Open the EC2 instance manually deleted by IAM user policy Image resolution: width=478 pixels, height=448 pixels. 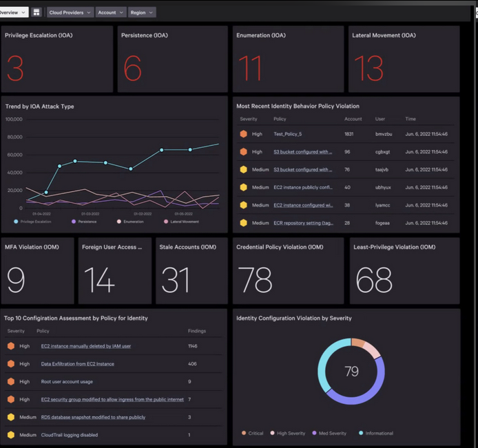85,346
